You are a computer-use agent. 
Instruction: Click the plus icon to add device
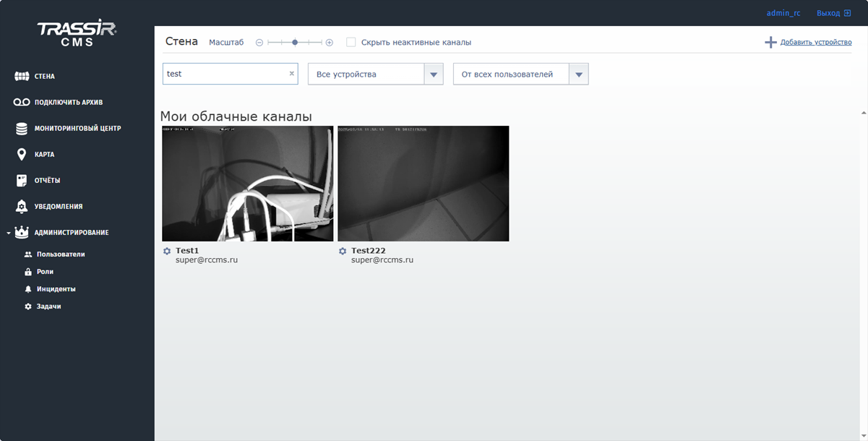pyautogui.click(x=770, y=43)
